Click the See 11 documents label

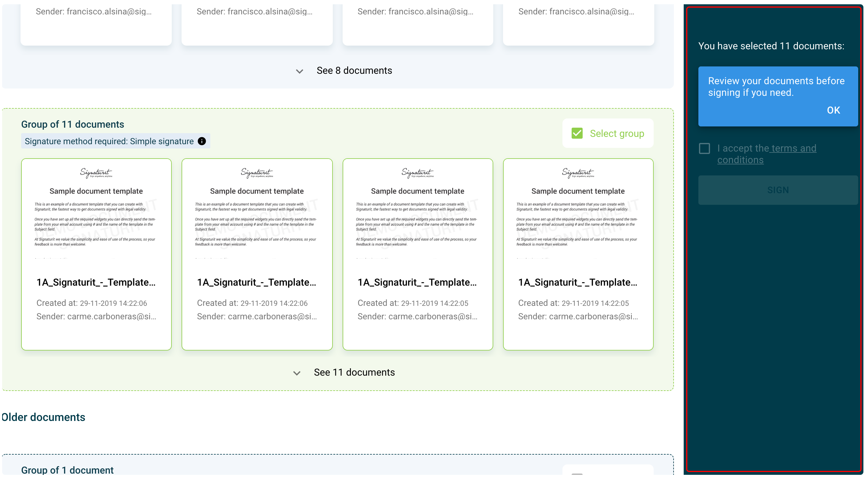click(354, 372)
